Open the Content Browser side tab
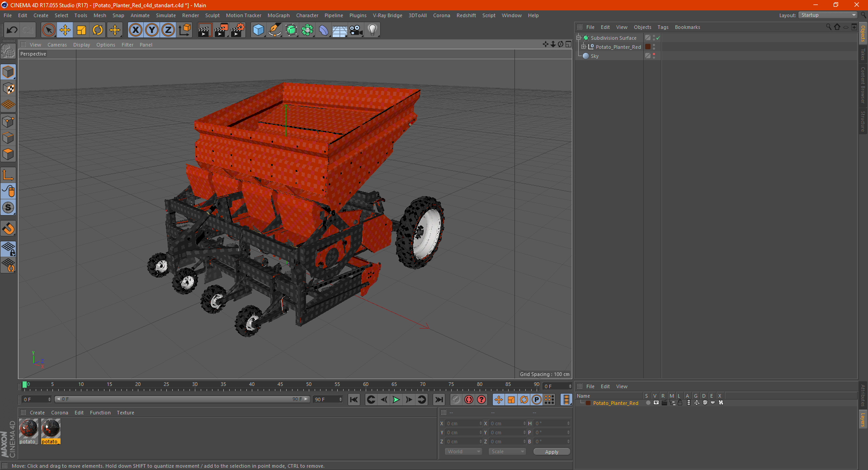868x470 pixels. pos(863,85)
